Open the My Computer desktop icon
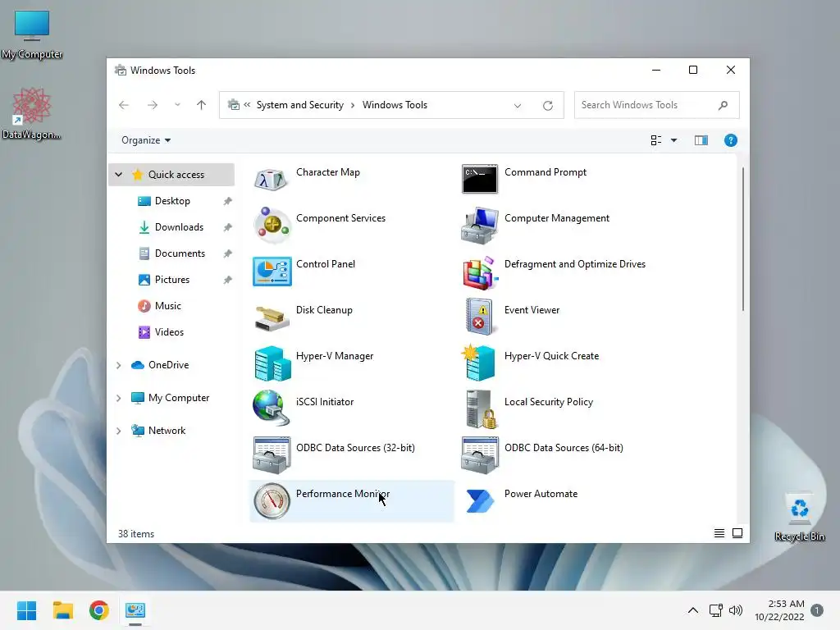 coord(32,35)
